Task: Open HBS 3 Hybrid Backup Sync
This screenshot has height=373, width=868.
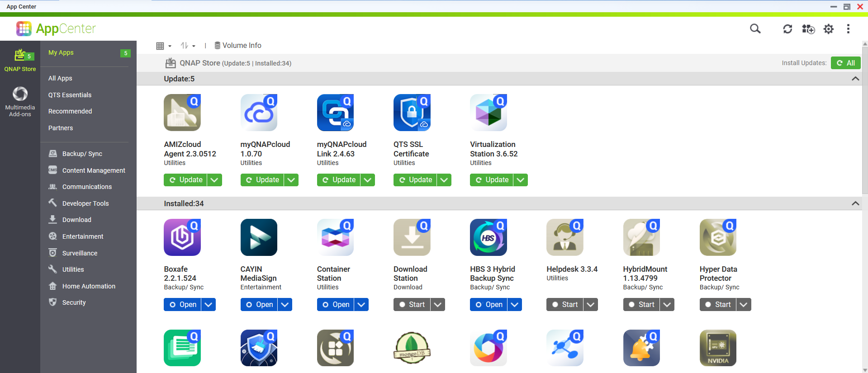Action: click(489, 305)
